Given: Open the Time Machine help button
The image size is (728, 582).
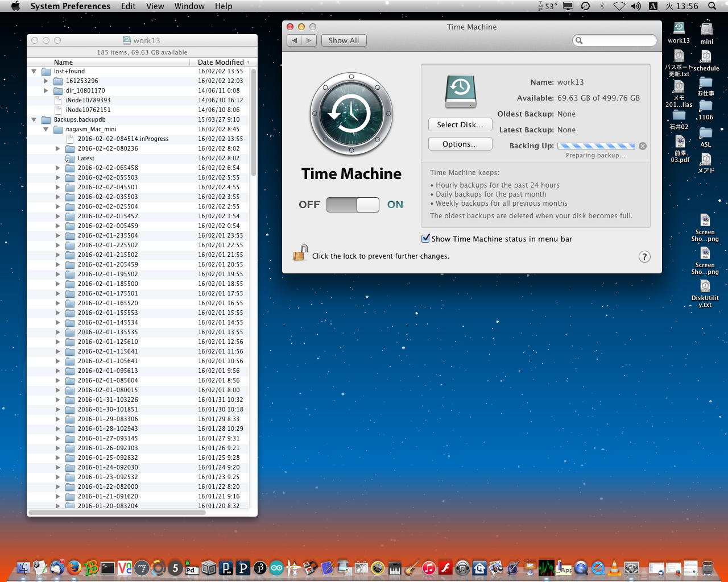Looking at the screenshot, I should 644,257.
